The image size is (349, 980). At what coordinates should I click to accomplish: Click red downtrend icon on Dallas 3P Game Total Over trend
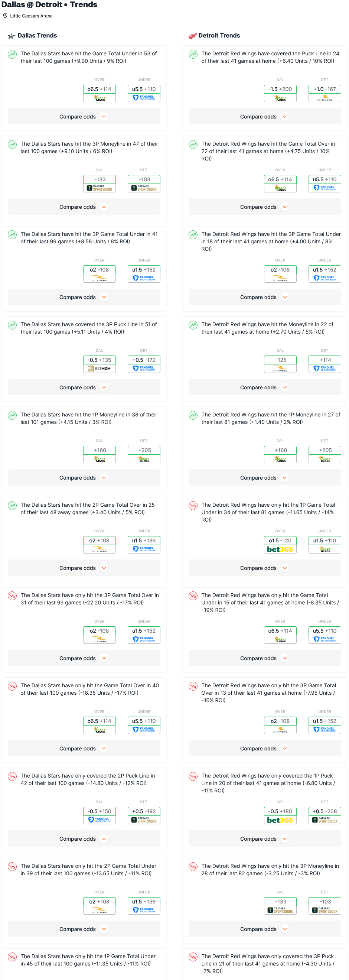pyautogui.click(x=12, y=596)
